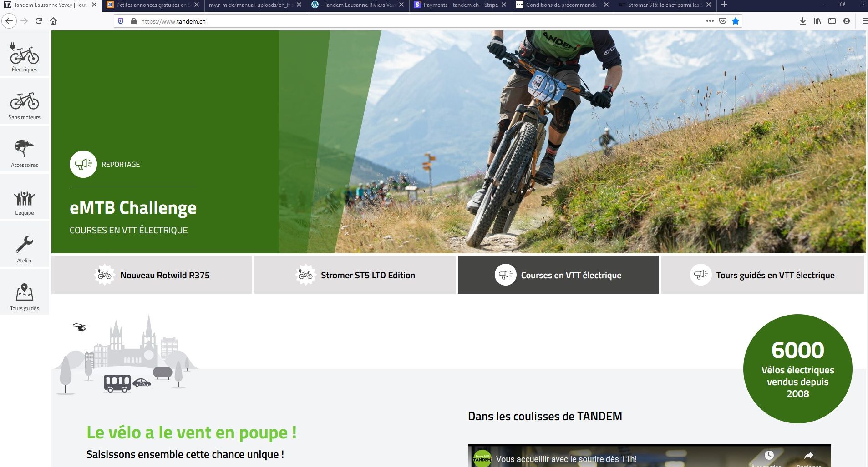Click Tours guidés en VTT électrique button

click(762, 275)
